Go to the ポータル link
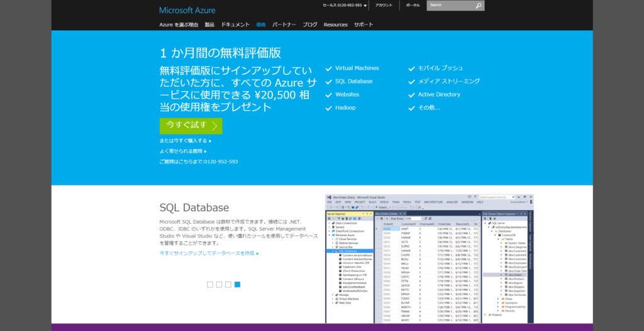Image resolution: width=644 pixels, height=331 pixels. coord(413,5)
